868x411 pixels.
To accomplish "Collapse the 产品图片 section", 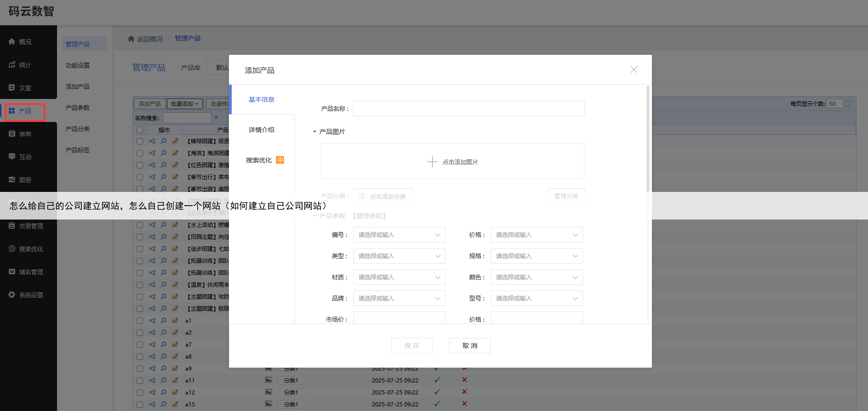I will click(315, 132).
